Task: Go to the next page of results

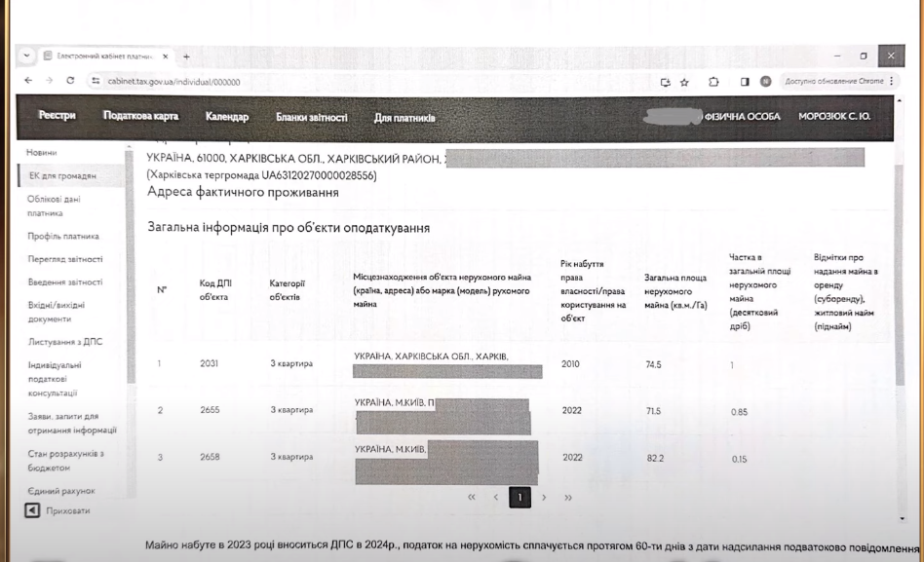Action: pyautogui.click(x=544, y=498)
